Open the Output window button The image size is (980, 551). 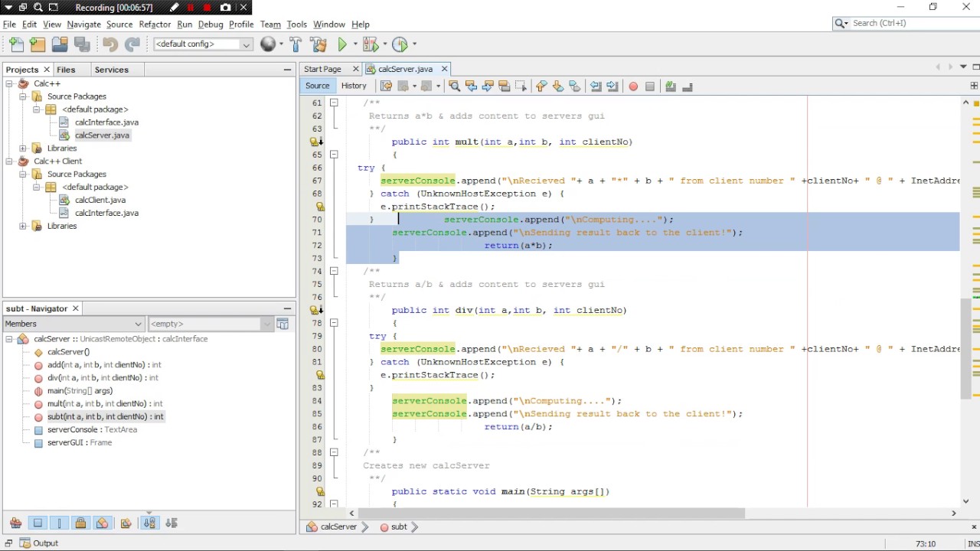tap(38, 543)
